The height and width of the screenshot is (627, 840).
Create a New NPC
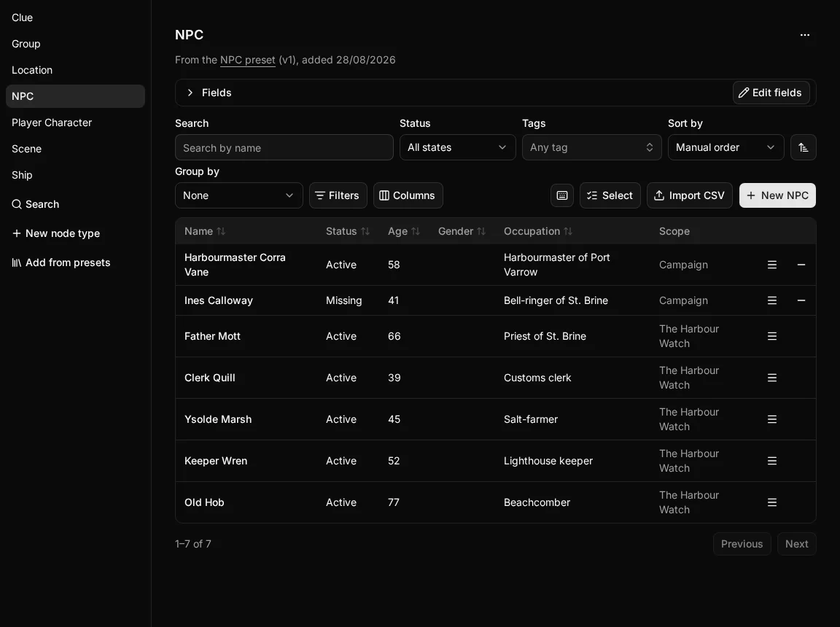tap(777, 195)
